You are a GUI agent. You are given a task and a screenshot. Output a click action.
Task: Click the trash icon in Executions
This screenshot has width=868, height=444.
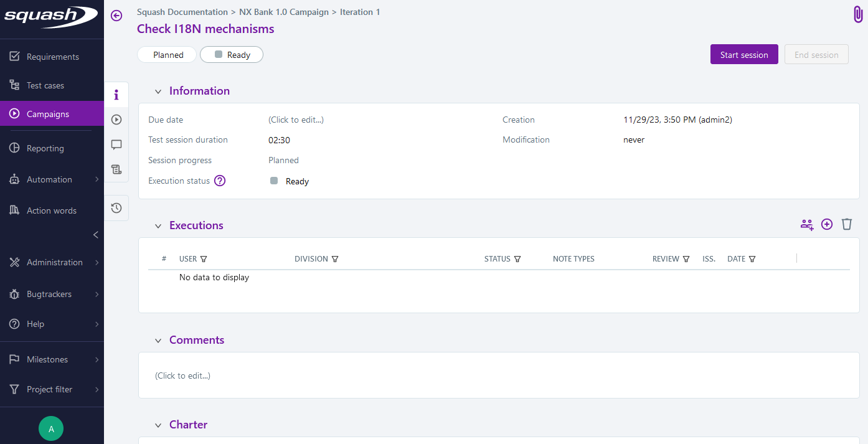(847, 224)
